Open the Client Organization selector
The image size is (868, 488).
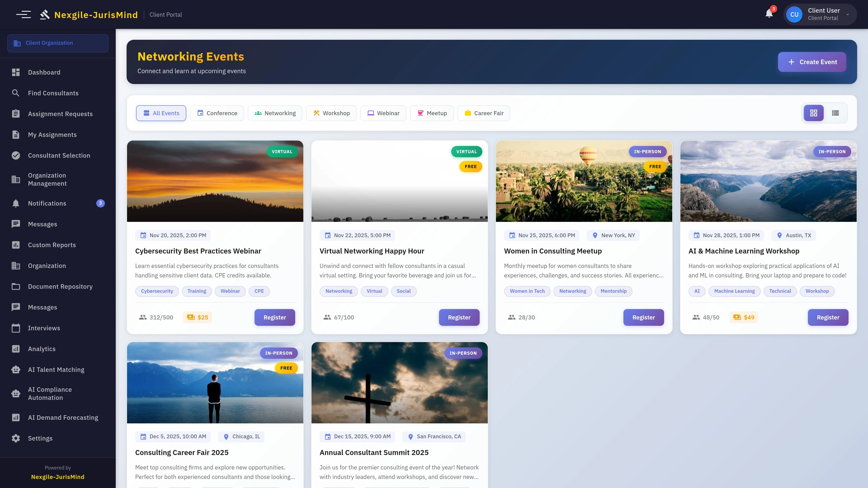[58, 43]
